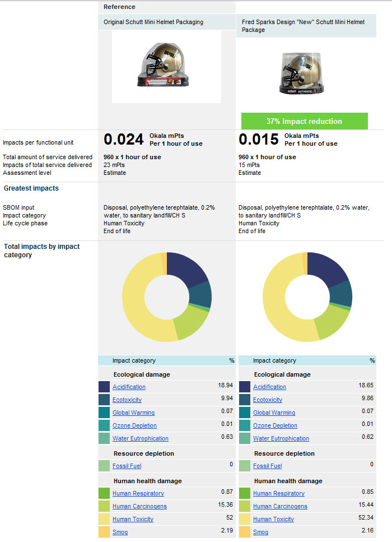Click Smog color swatch in Fred Sparks table
The image size is (392, 542).
[x=245, y=532]
